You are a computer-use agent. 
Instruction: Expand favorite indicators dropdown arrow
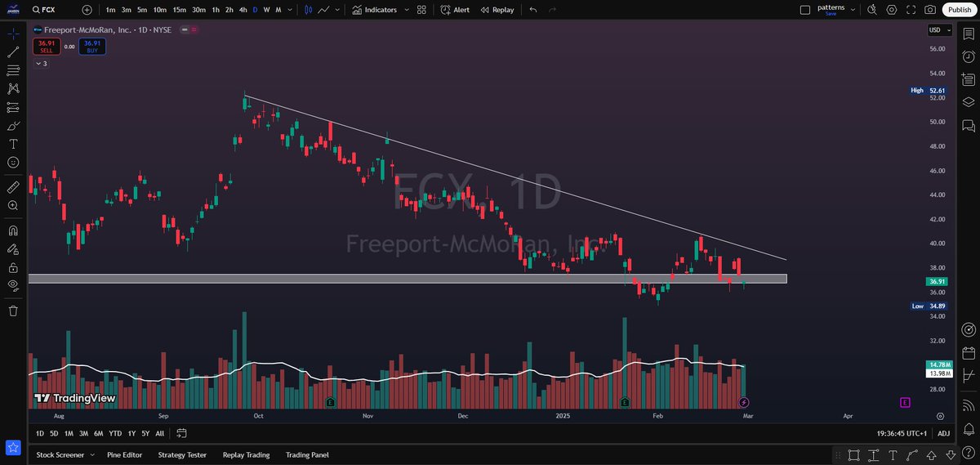(405, 10)
